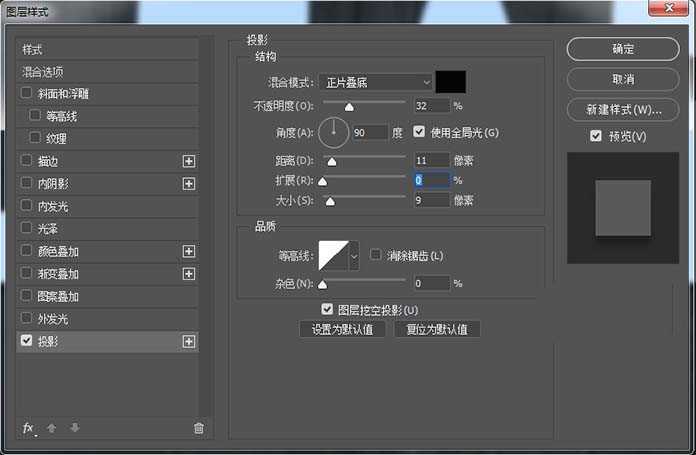Enable the 颜色叠加 checkbox
Image resolution: width=696 pixels, height=455 pixels.
coord(26,250)
